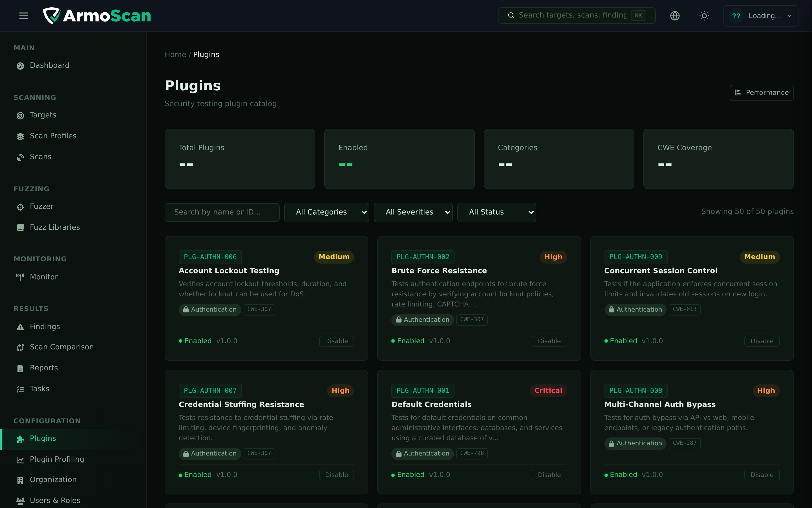Click the Tasks checklist icon
Image resolution: width=812 pixels, height=508 pixels.
(20, 389)
